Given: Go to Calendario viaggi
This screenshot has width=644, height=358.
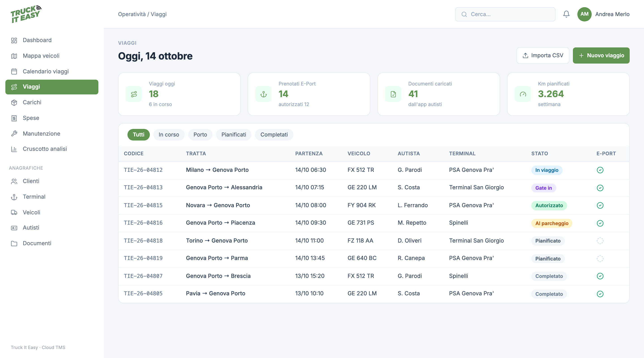Looking at the screenshot, I should point(52,71).
